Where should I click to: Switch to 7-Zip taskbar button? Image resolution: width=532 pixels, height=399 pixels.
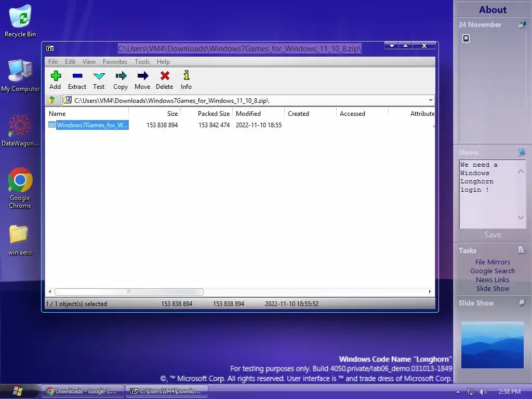166,391
